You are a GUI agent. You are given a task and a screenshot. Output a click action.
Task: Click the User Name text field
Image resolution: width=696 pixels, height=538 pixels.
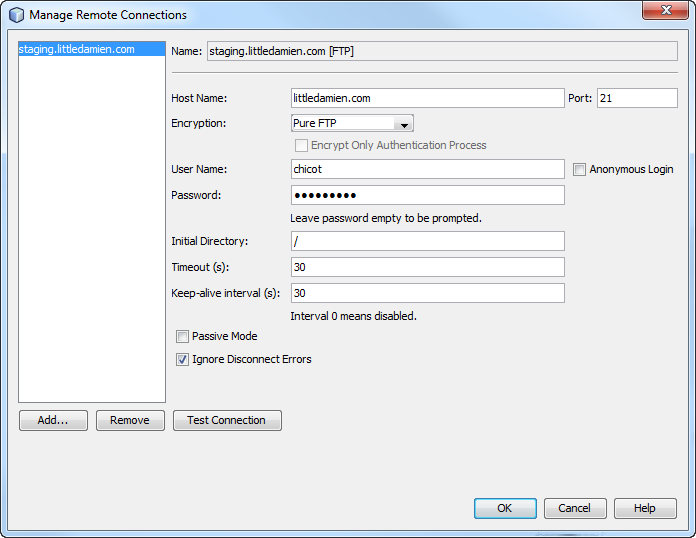[427, 170]
